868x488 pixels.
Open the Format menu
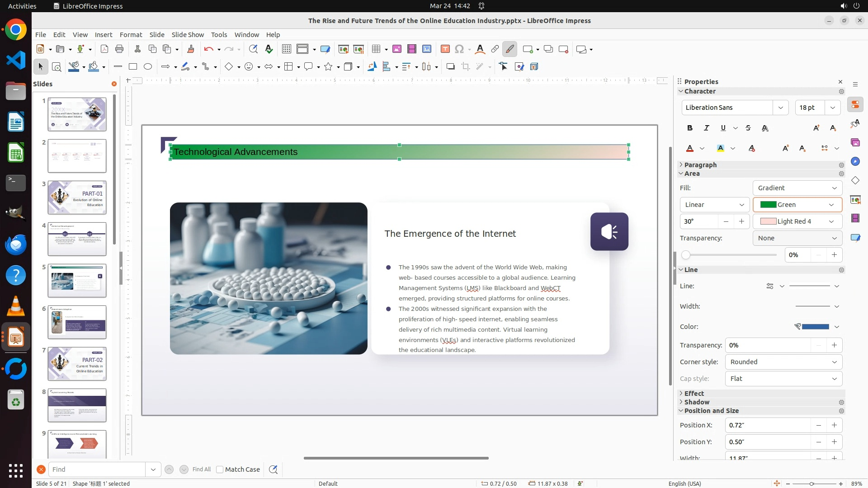point(131,35)
